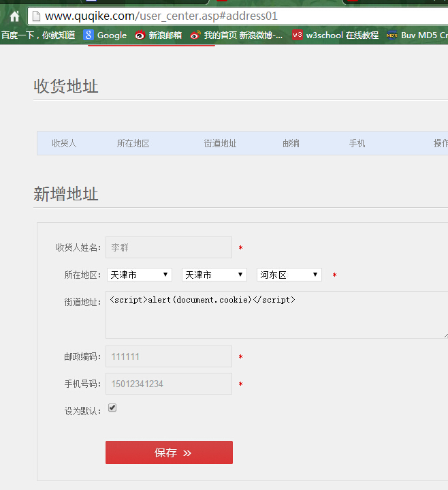Open the Google bookmark icon
The height and width of the screenshot is (490, 448).
[x=89, y=35]
